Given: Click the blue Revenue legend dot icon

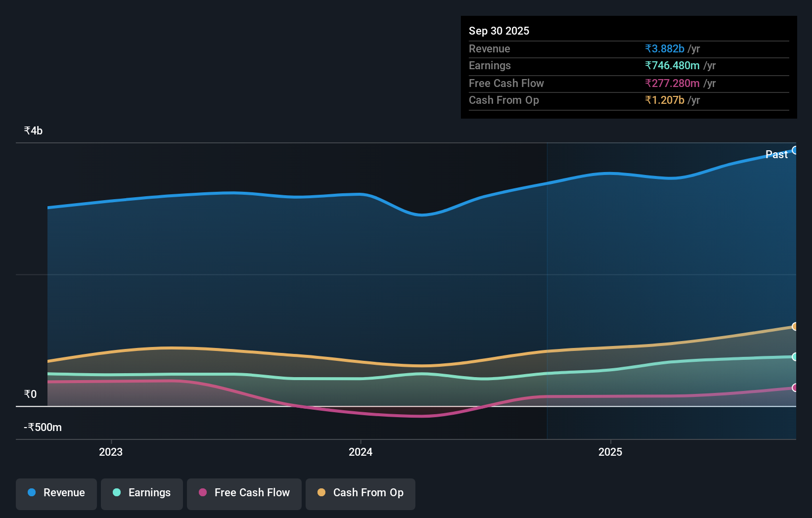Looking at the screenshot, I should (x=31, y=492).
